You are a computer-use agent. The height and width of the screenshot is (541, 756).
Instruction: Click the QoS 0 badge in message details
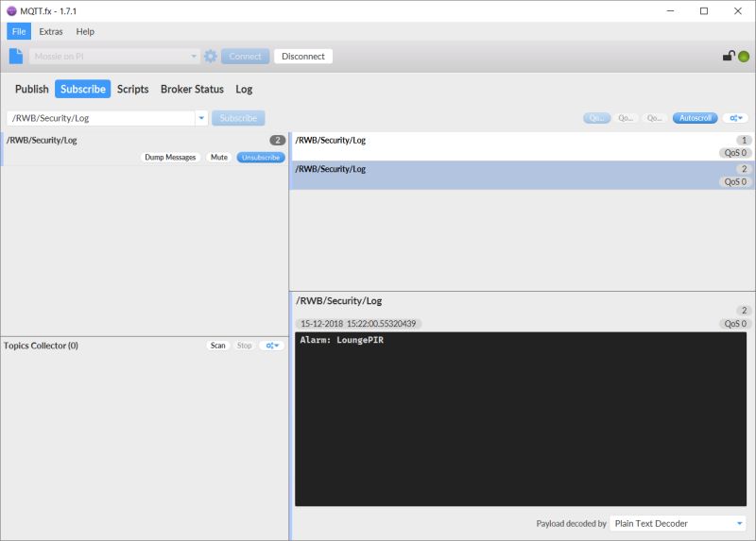coord(735,324)
